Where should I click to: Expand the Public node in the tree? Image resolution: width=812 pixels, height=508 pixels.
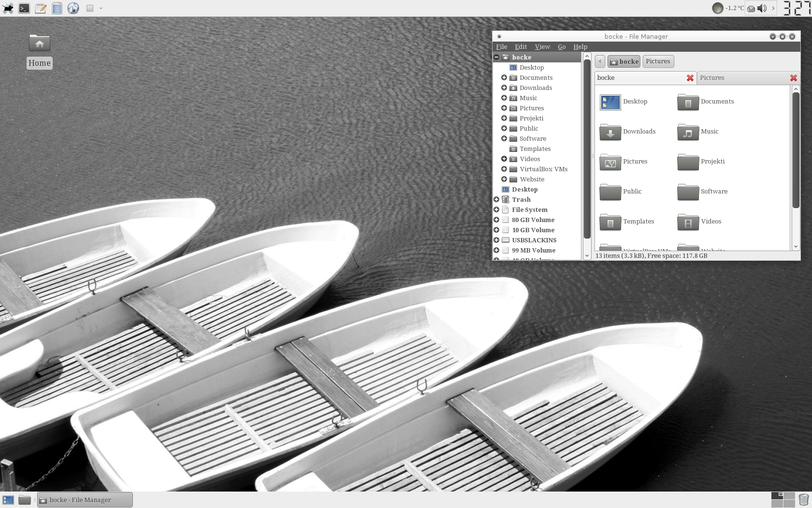click(x=504, y=128)
